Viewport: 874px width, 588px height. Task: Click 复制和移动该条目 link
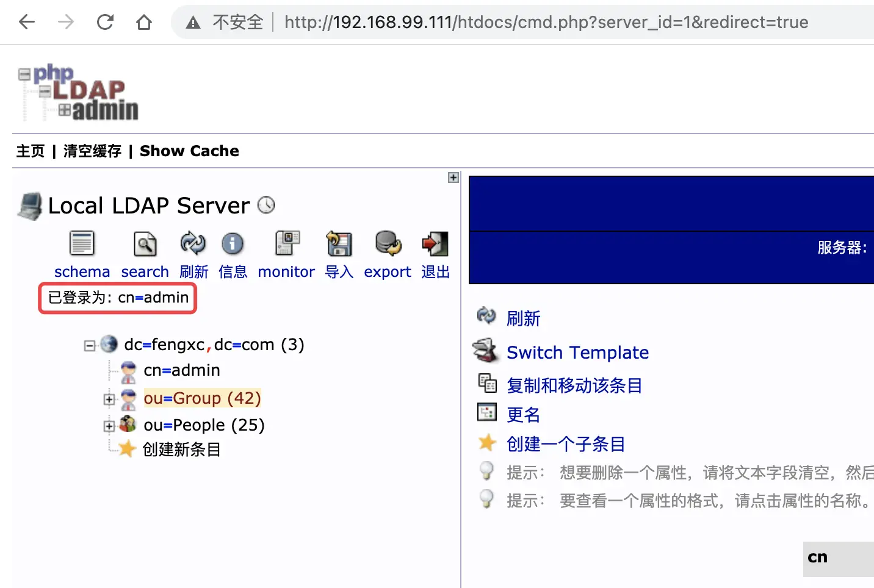(574, 385)
